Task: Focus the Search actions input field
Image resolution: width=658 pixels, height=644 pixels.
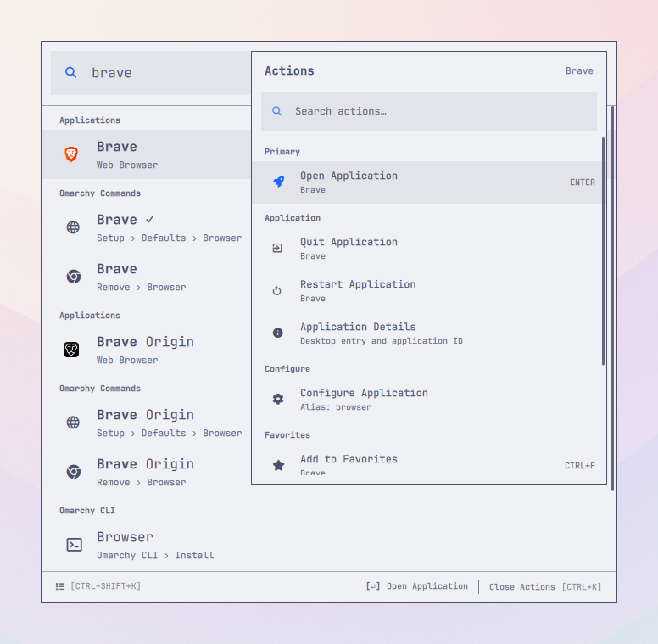Action: coord(429,111)
